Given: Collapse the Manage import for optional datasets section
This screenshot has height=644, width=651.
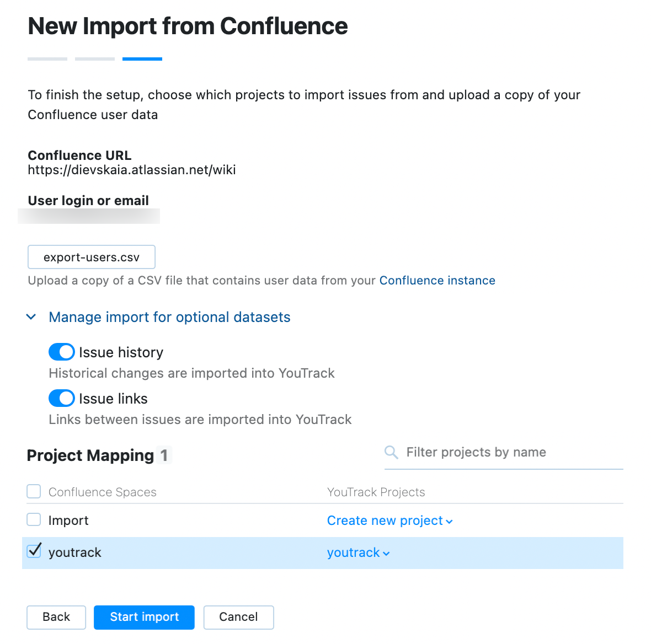Looking at the screenshot, I should click(x=169, y=317).
